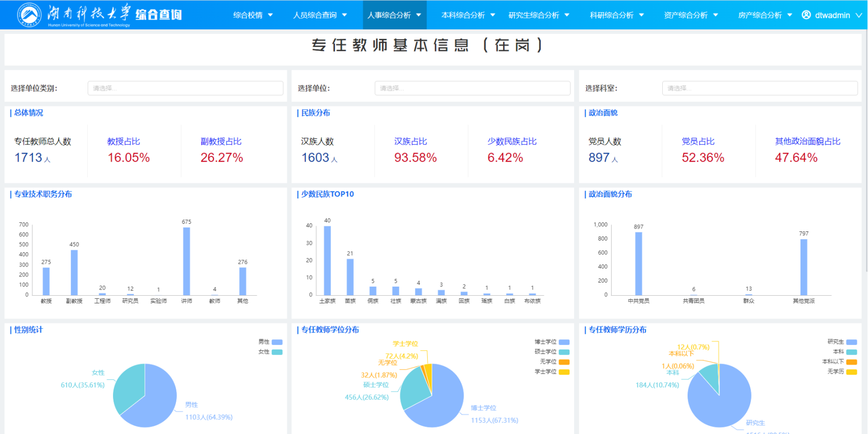Open the 选择单位 select box

point(472,88)
